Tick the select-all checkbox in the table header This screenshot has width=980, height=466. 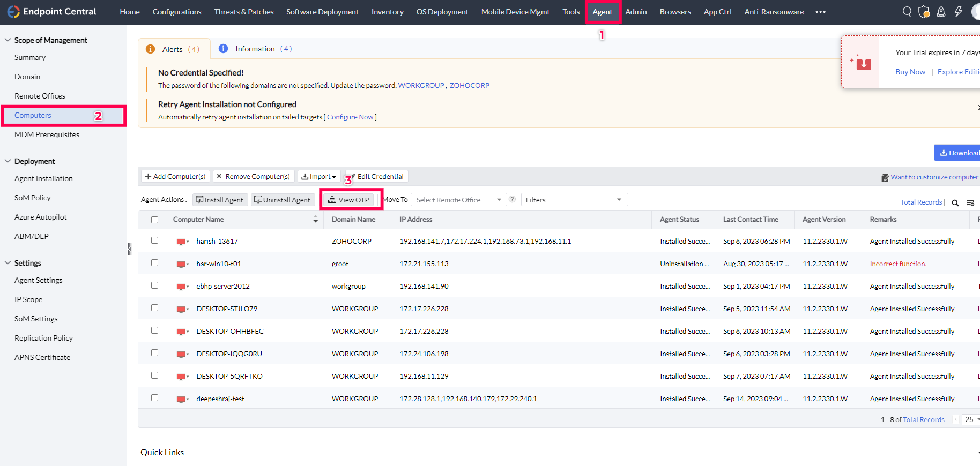155,220
